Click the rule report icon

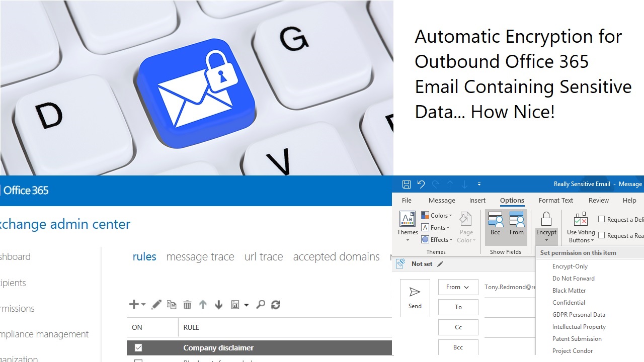point(235,304)
